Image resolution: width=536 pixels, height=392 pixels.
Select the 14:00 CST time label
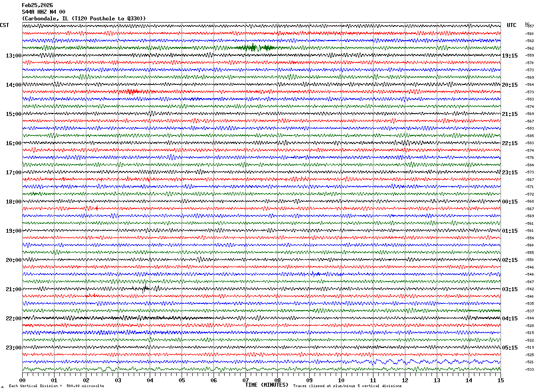coord(14,85)
